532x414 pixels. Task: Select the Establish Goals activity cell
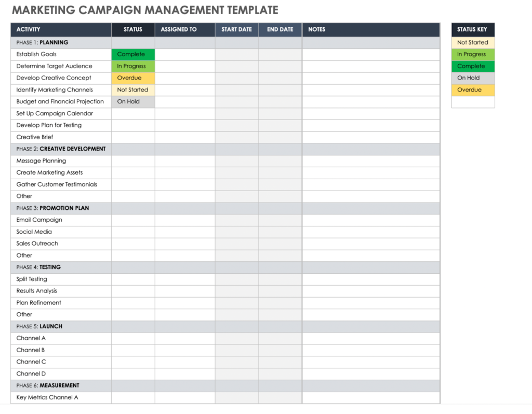[x=61, y=55]
